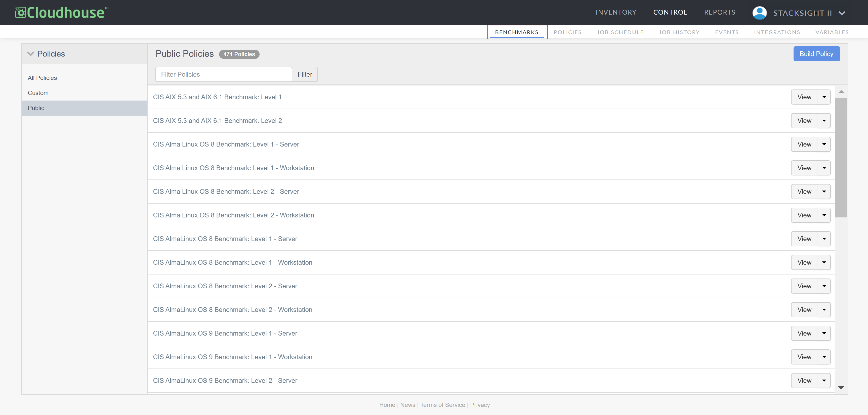868x415 pixels.
Task: Click the scroll up arrow of policy list
Action: 841,92
